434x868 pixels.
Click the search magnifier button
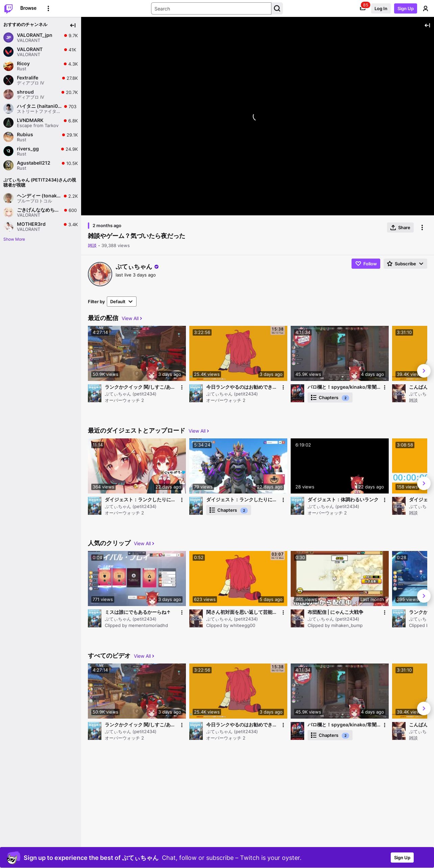point(277,8)
